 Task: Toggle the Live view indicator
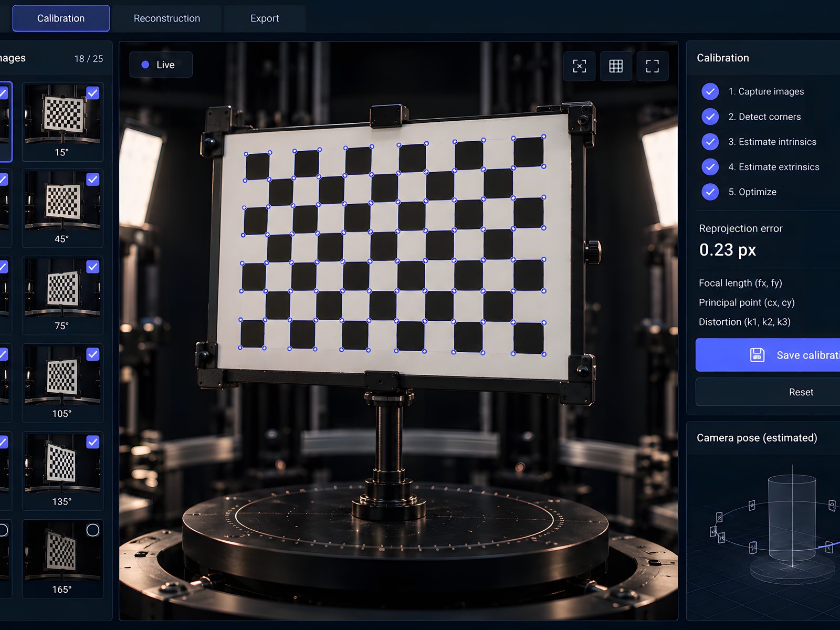pyautogui.click(x=161, y=65)
